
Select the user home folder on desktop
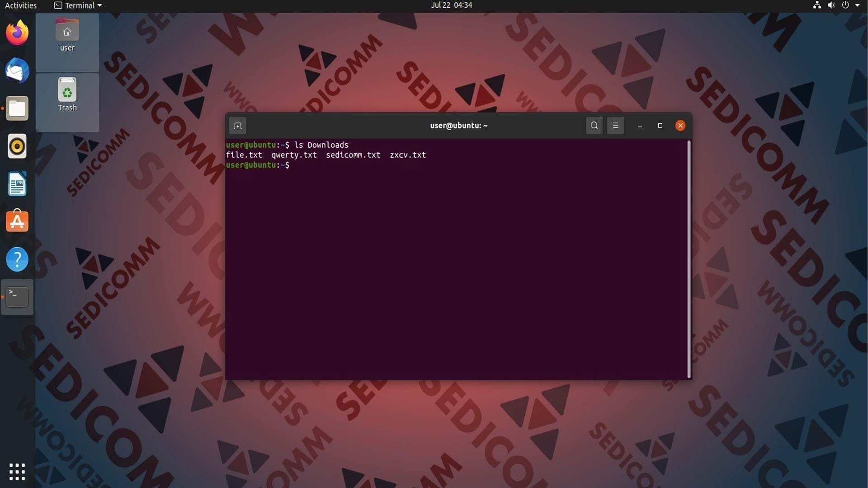tap(67, 36)
